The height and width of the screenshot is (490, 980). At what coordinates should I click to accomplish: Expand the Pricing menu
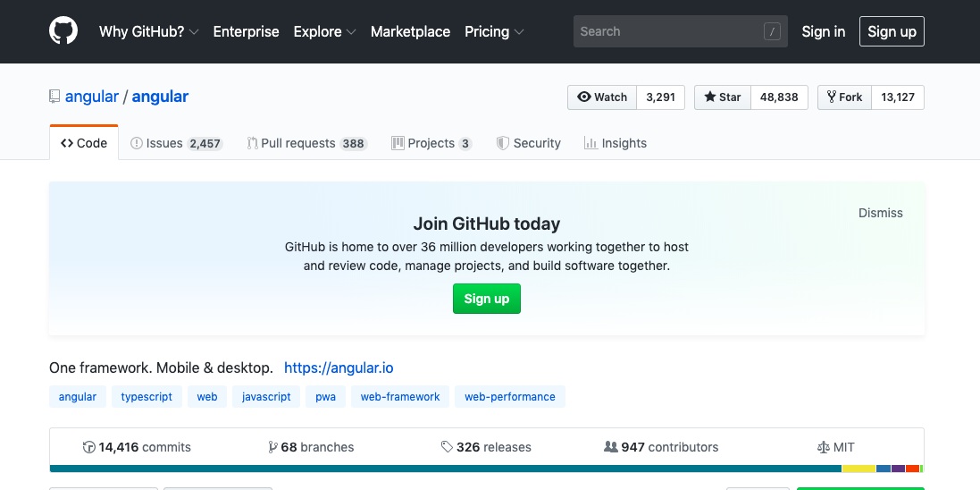coord(494,31)
